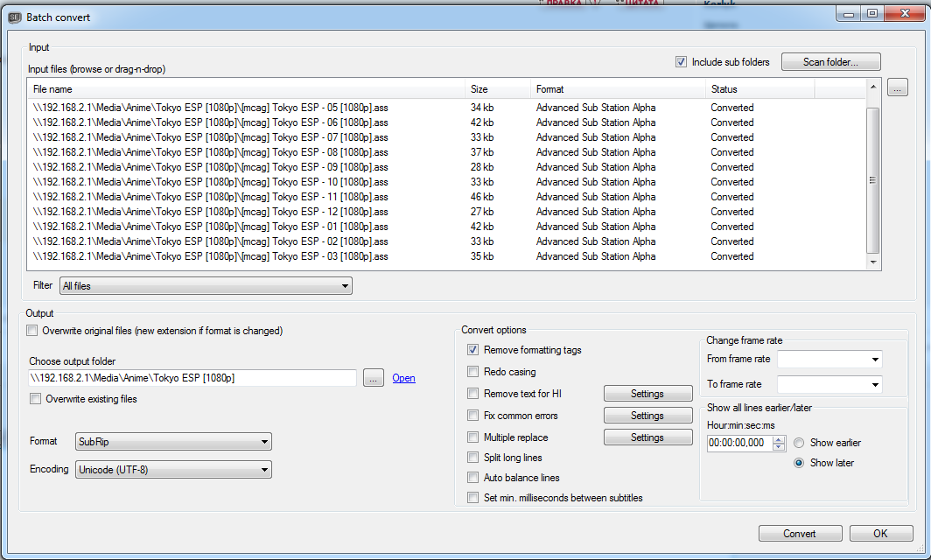Enable Overwrite original files checkbox
The height and width of the screenshot is (560, 931).
(x=33, y=331)
